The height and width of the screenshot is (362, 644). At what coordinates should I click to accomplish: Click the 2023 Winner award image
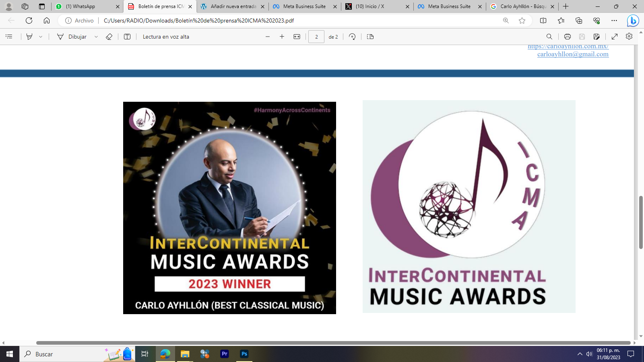pyautogui.click(x=229, y=208)
